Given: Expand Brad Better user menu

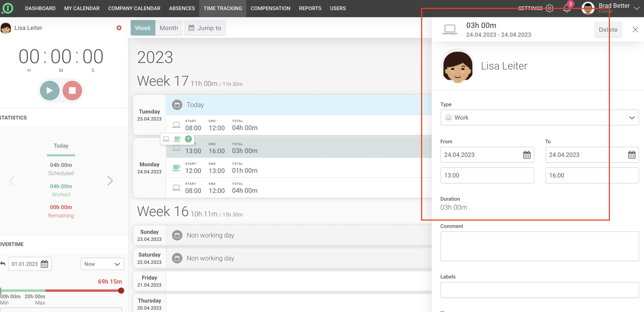Looking at the screenshot, I should pos(636,8).
